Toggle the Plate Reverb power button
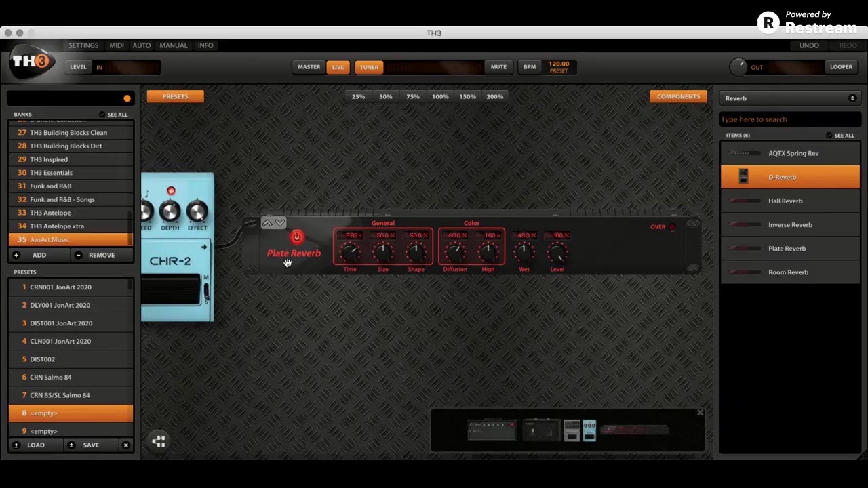Image resolution: width=868 pixels, height=488 pixels. click(x=296, y=237)
